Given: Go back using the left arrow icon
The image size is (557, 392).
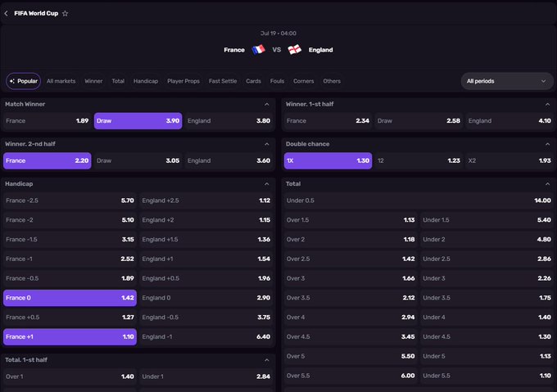Looking at the screenshot, I should pyautogui.click(x=6, y=13).
